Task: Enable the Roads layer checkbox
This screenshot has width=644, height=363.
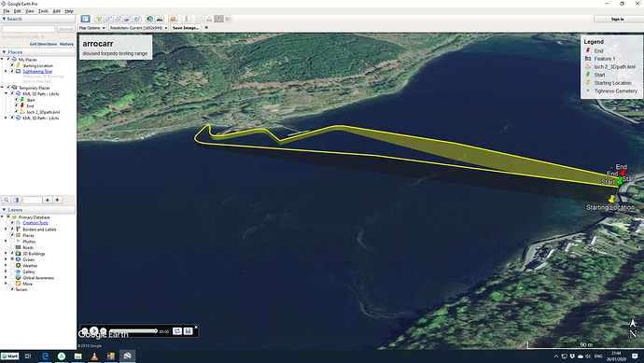Action: click(12, 247)
